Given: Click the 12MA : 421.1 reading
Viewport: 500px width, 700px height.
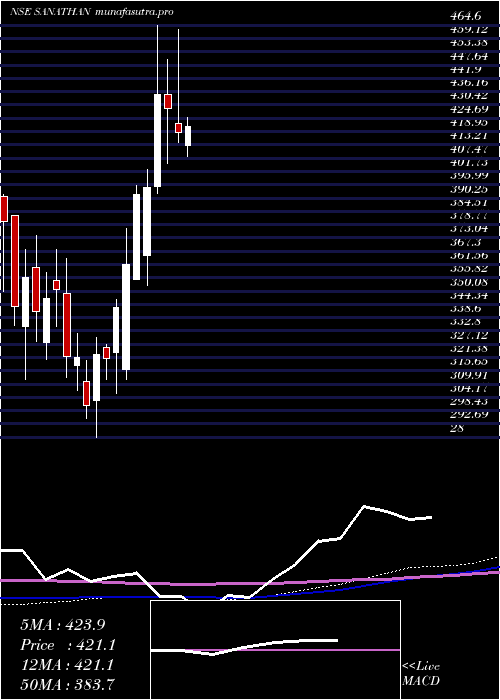Looking at the screenshot, I should click(x=67, y=665).
